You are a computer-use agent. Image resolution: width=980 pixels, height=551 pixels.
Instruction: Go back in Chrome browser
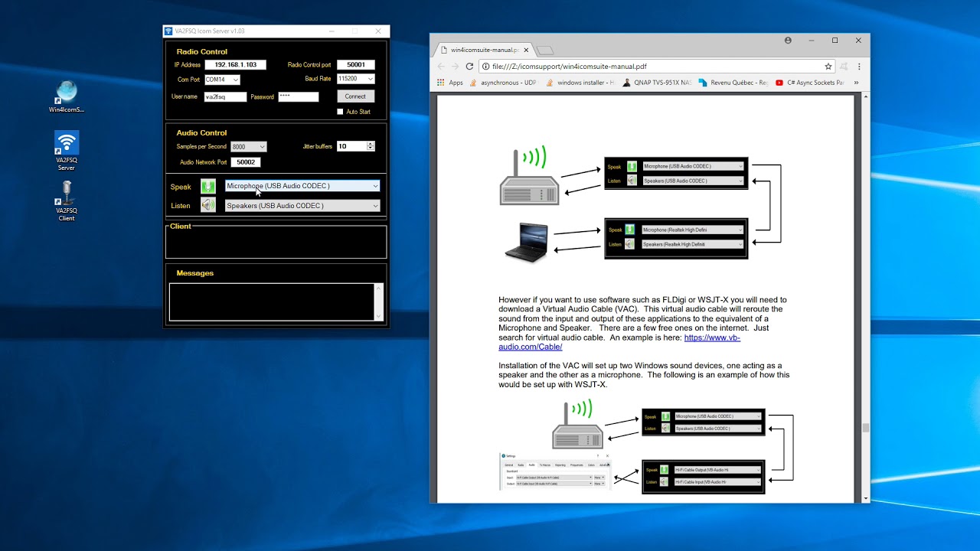[441, 67]
